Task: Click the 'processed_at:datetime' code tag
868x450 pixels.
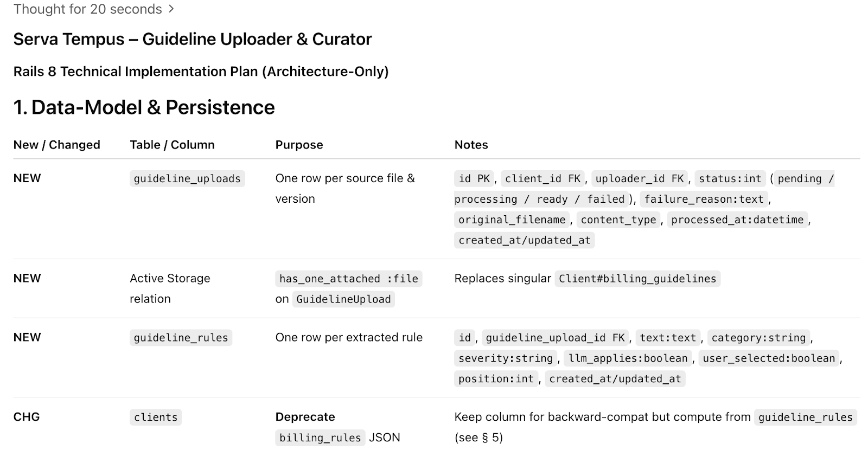Action: pos(737,220)
